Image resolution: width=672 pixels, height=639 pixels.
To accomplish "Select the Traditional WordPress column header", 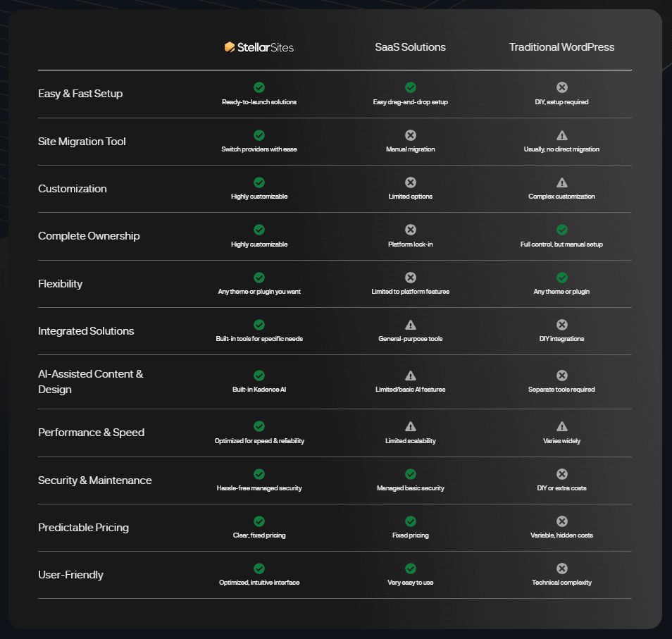I will pyautogui.click(x=561, y=47).
